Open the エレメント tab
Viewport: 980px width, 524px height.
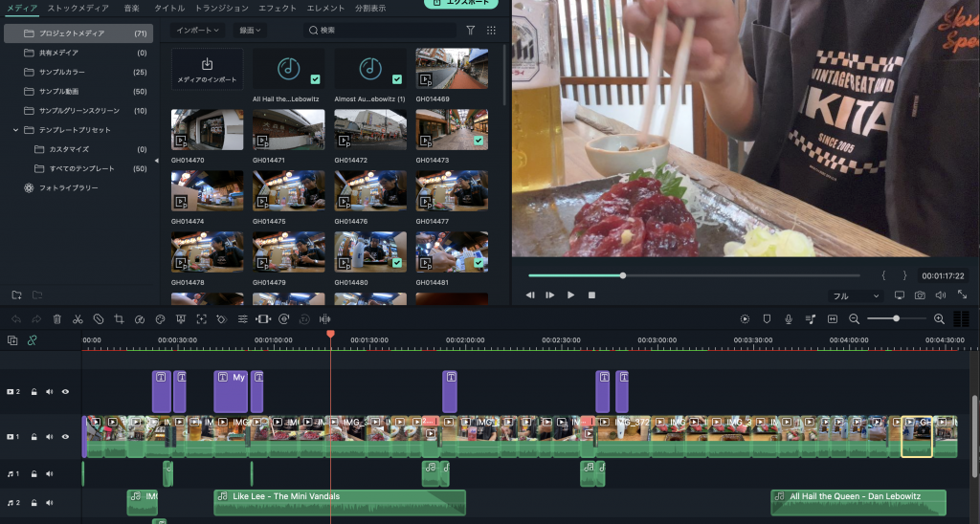pos(325,8)
